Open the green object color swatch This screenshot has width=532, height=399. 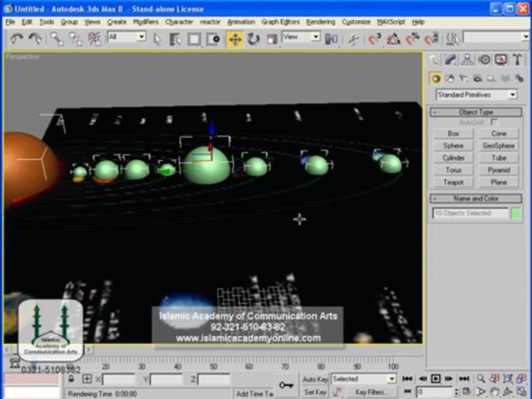click(516, 213)
